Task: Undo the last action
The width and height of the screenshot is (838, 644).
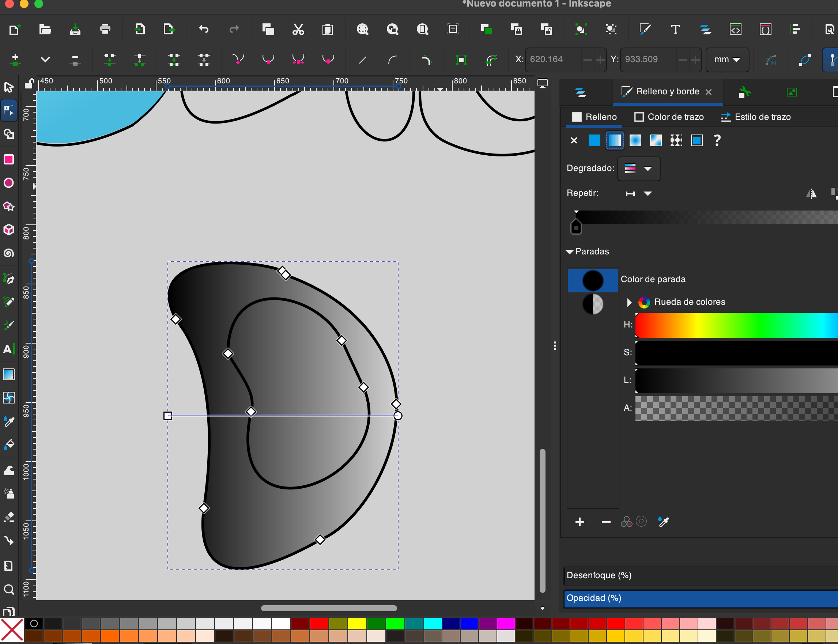Action: pos(204,29)
